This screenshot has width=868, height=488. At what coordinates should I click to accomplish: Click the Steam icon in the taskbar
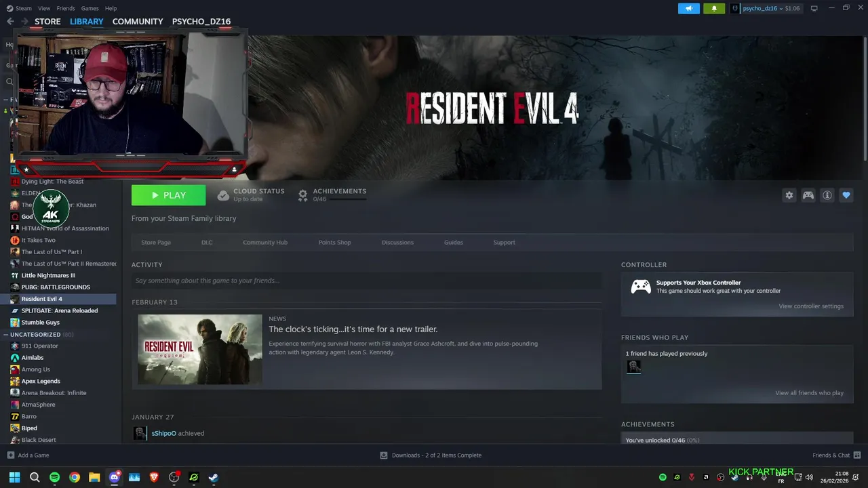pos(213,477)
